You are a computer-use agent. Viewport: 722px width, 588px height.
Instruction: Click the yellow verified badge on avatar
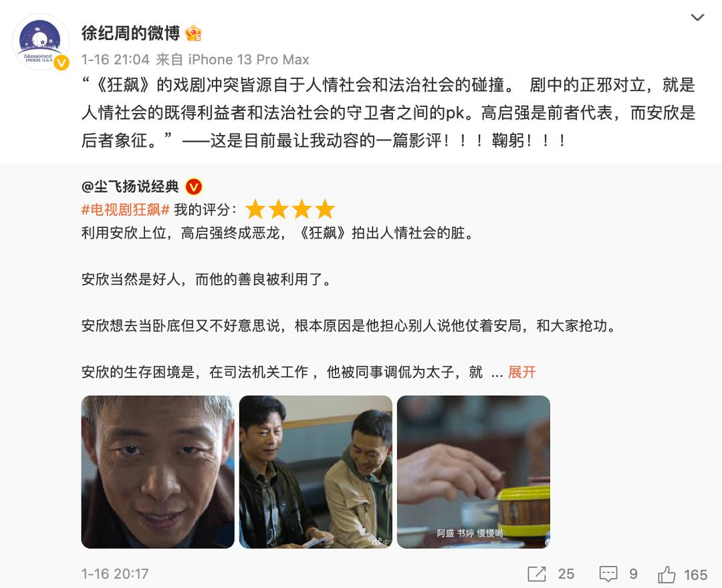(62, 63)
